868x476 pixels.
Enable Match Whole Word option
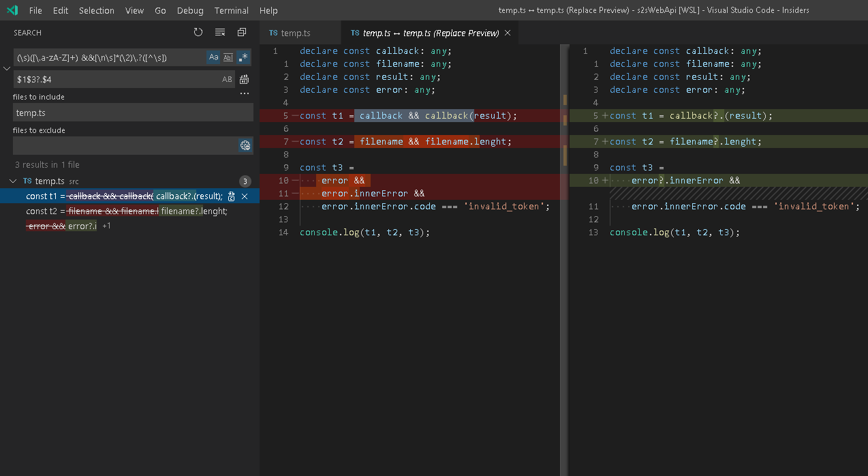coord(228,57)
